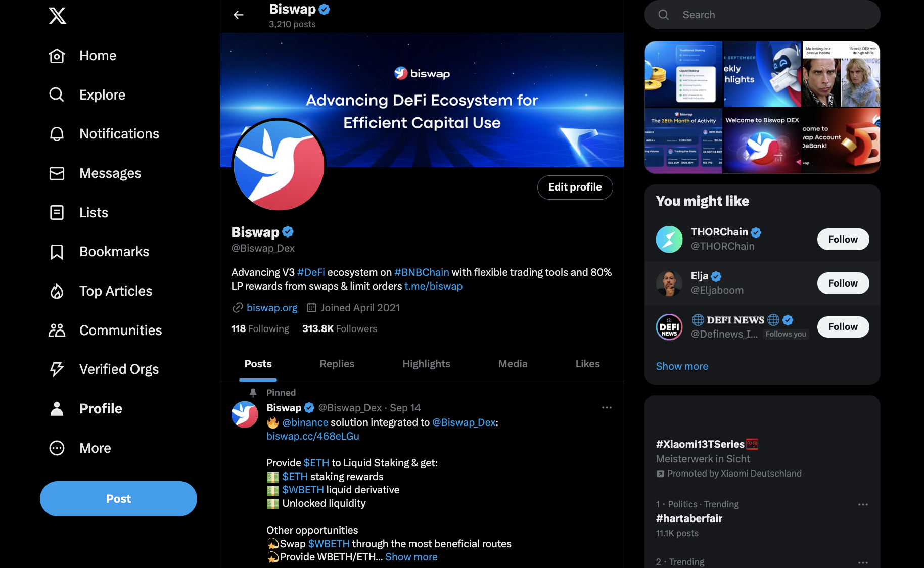Open the Messages envelope icon
924x568 pixels.
pyautogui.click(x=56, y=173)
